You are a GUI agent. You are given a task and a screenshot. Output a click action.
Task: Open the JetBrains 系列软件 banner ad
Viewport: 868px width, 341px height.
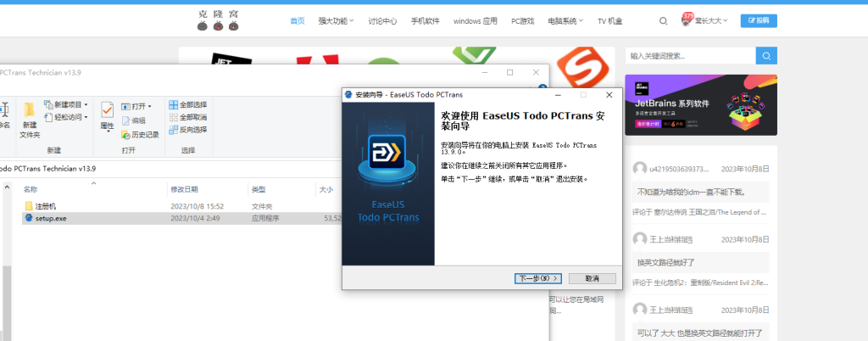tap(701, 105)
